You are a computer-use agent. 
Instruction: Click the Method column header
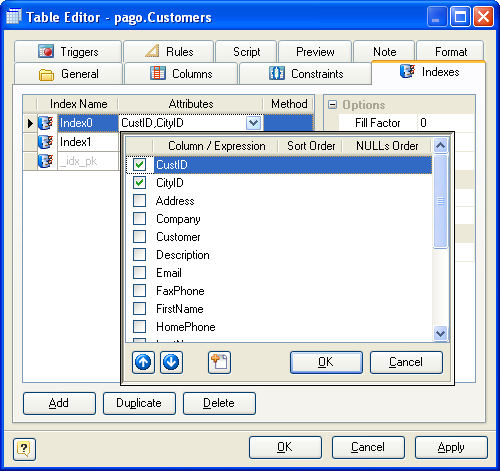[x=289, y=104]
